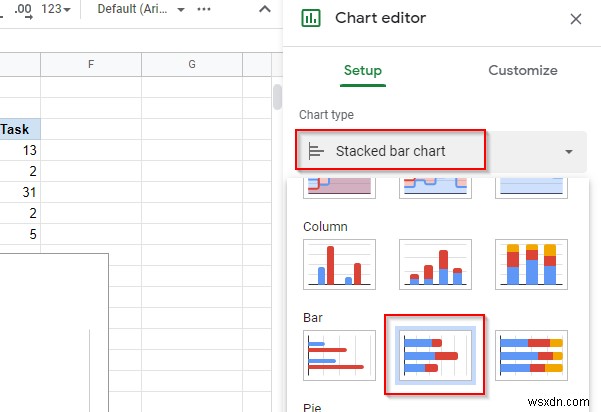The image size is (601, 412).
Task: Click the increase decimal places button
Action: pyautogui.click(x=19, y=10)
